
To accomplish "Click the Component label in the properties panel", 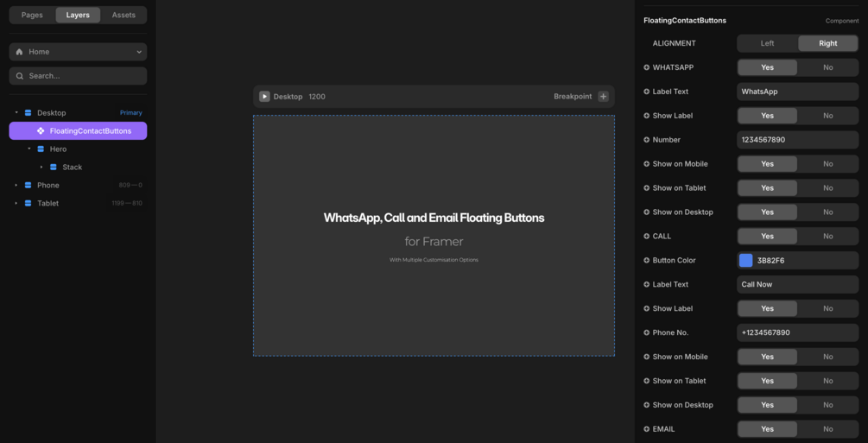I will [842, 21].
